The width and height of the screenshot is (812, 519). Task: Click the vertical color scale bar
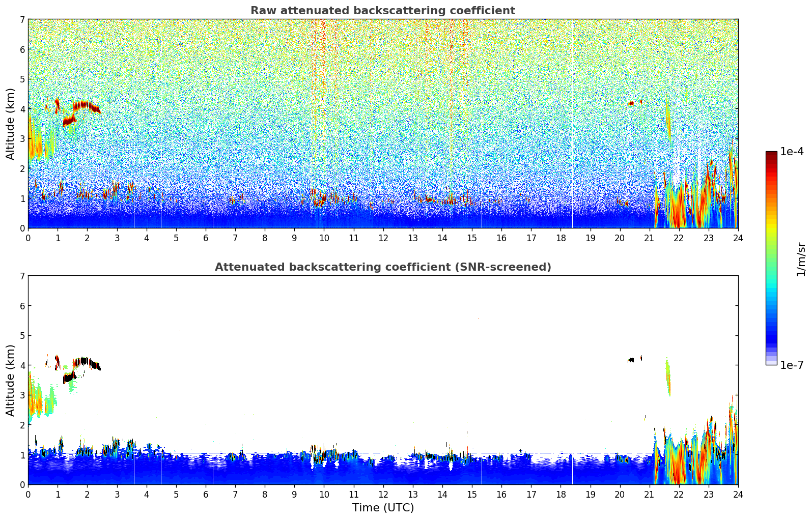point(771,258)
